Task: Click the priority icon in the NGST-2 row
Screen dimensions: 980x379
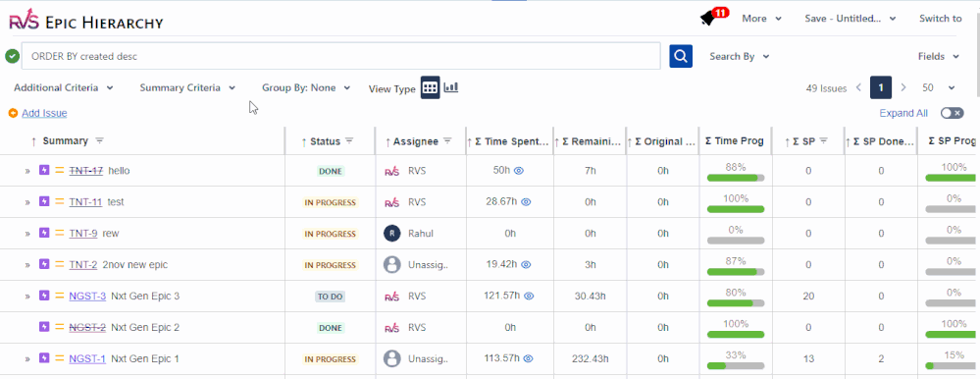Action: [60, 327]
